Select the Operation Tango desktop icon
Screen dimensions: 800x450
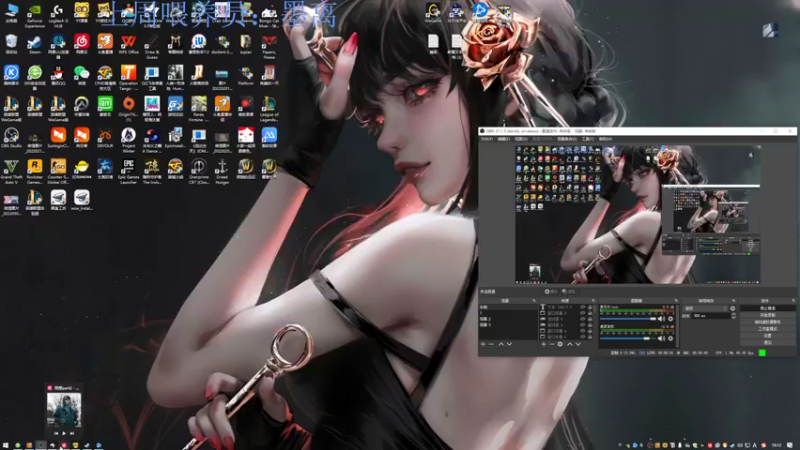(129, 78)
